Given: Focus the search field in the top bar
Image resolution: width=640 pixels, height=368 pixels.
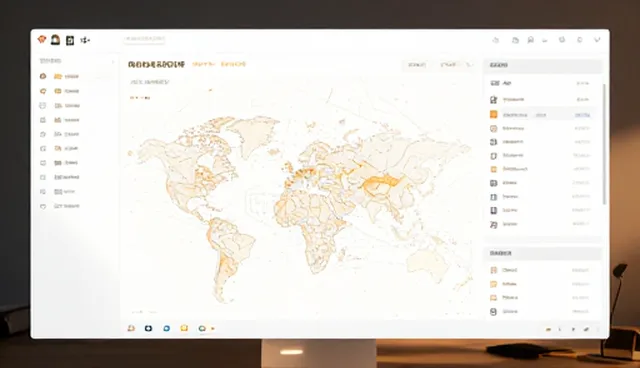Looking at the screenshot, I should pyautogui.click(x=144, y=39).
